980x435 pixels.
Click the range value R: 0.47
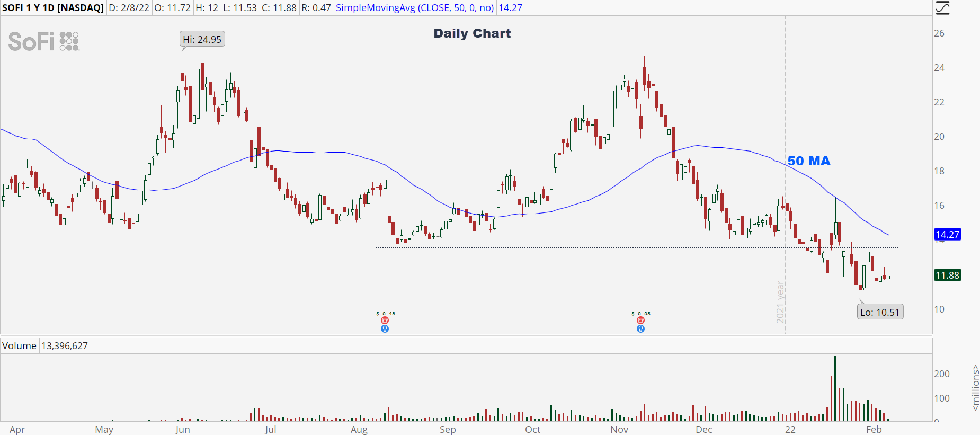pyautogui.click(x=316, y=8)
